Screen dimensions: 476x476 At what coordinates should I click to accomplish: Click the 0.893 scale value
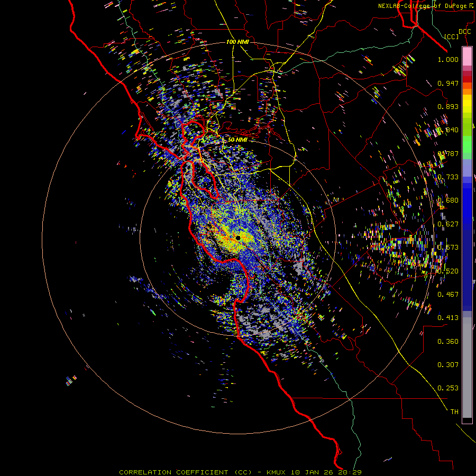448,106
